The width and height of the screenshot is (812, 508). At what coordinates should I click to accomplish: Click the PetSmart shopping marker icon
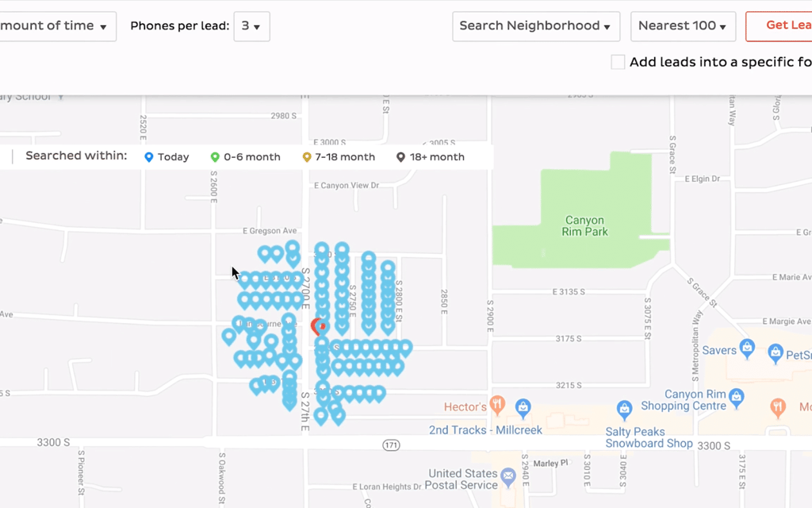776,352
